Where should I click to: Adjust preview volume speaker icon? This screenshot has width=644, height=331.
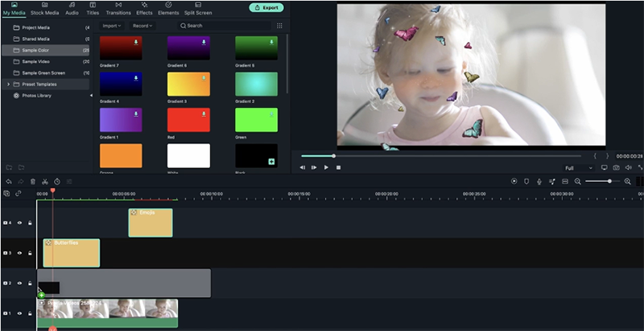[628, 168]
